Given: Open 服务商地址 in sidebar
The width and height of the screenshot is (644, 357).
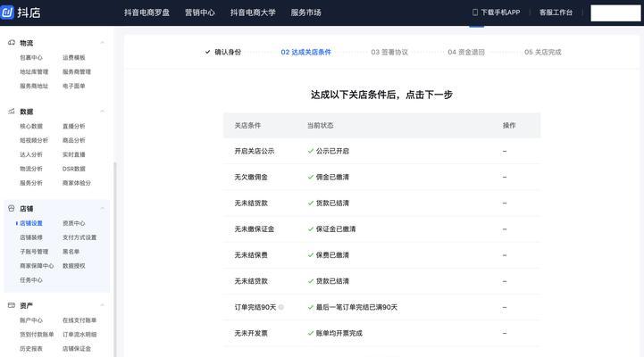Looking at the screenshot, I should point(34,86).
